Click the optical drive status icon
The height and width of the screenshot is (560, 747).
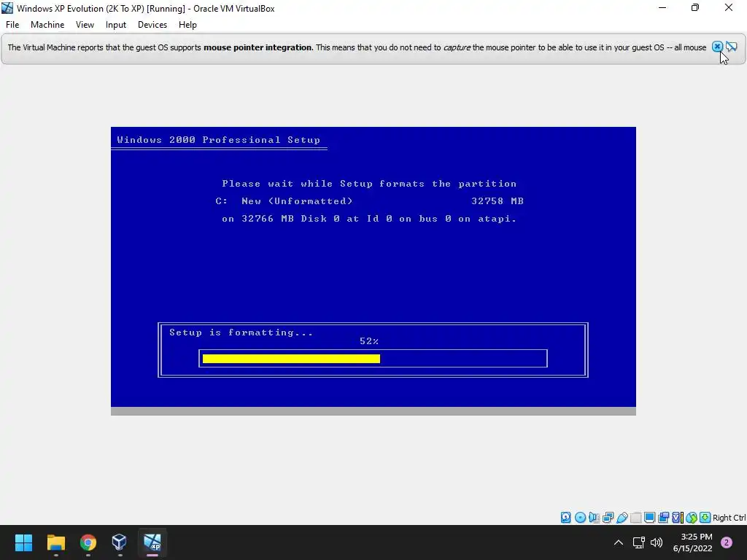(x=580, y=518)
